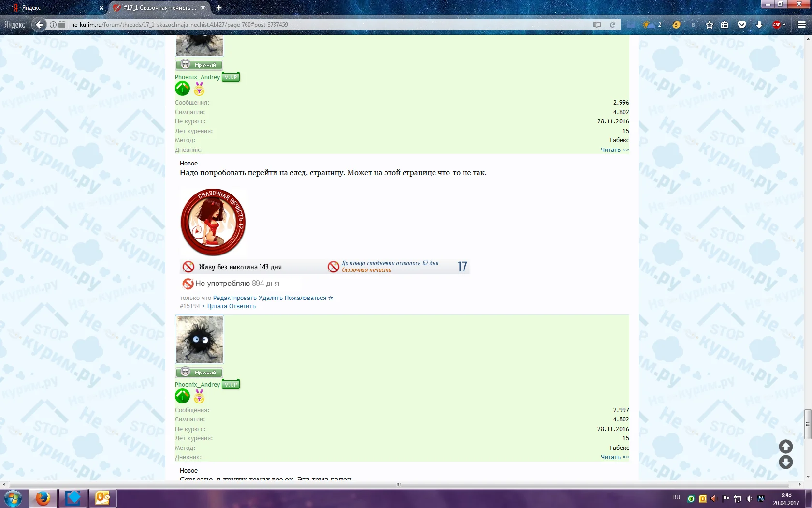Click the horizontal scrollbar at page bottom
The image size is (812, 508).
click(399, 484)
